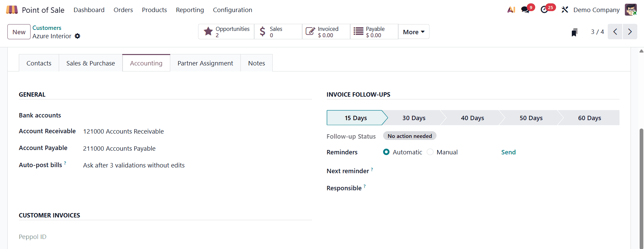Image resolution: width=644 pixels, height=249 pixels.
Task: Click the bookmark icon near the pager
Action: 574,32
